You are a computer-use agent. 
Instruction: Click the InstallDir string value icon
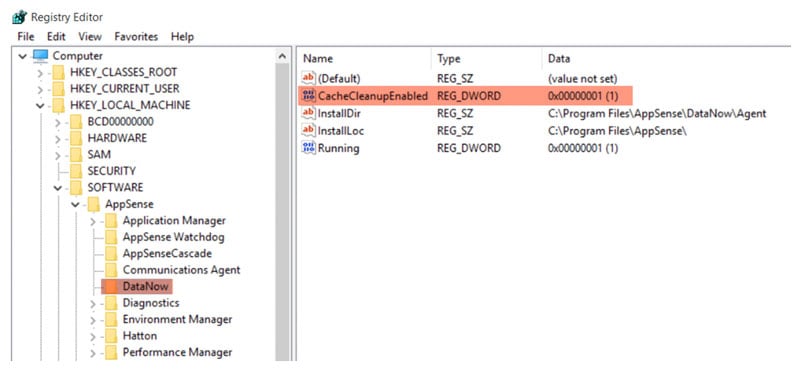[x=309, y=113]
